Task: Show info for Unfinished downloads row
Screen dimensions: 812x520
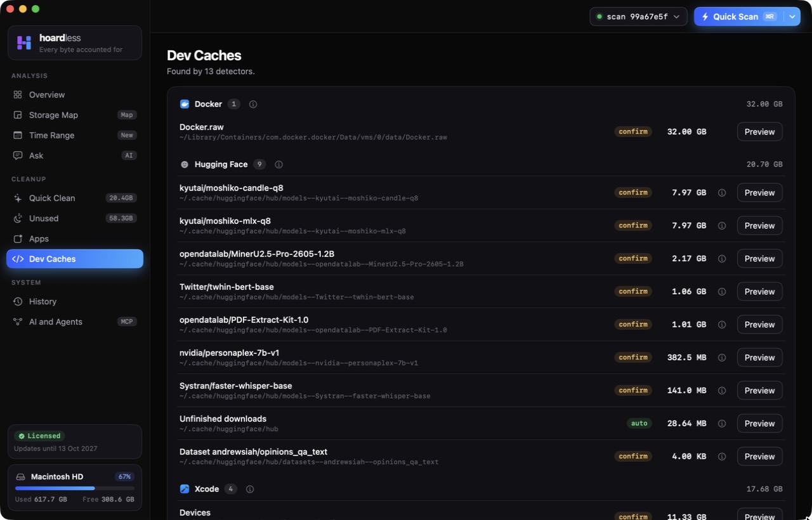Action: pos(722,424)
